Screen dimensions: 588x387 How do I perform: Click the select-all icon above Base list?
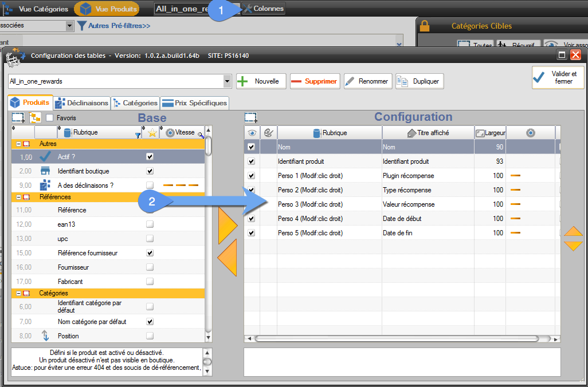coord(18,118)
